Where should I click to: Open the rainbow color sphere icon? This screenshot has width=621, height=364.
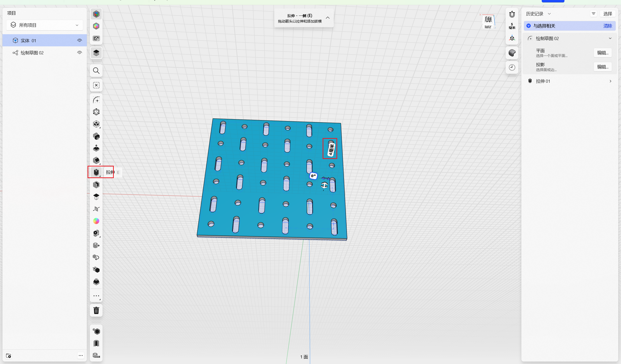click(x=96, y=221)
